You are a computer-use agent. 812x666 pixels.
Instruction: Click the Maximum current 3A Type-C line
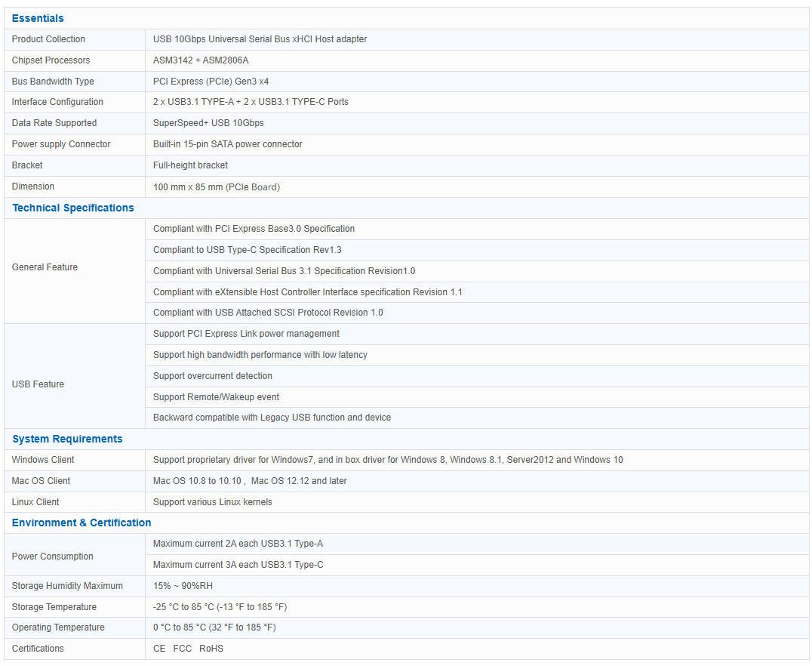coord(238,565)
